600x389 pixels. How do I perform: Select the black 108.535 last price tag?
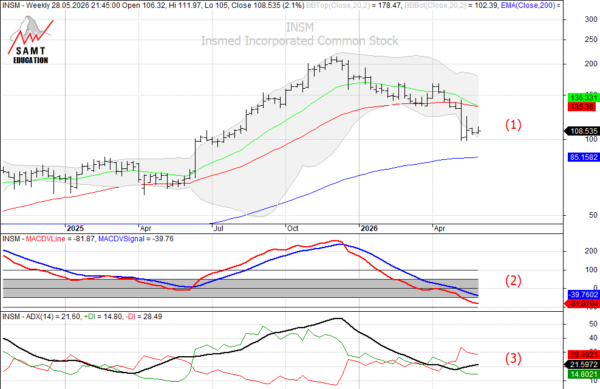coord(582,131)
